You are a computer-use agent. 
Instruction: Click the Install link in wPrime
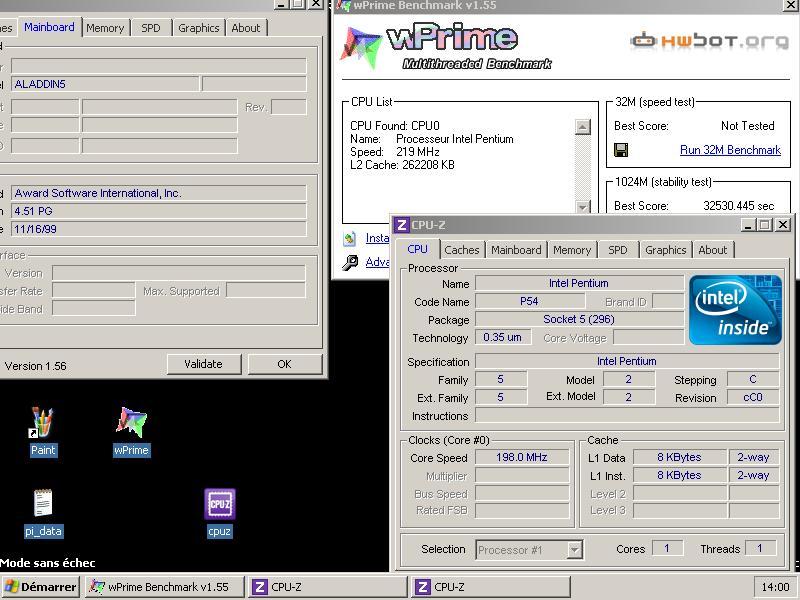point(377,238)
